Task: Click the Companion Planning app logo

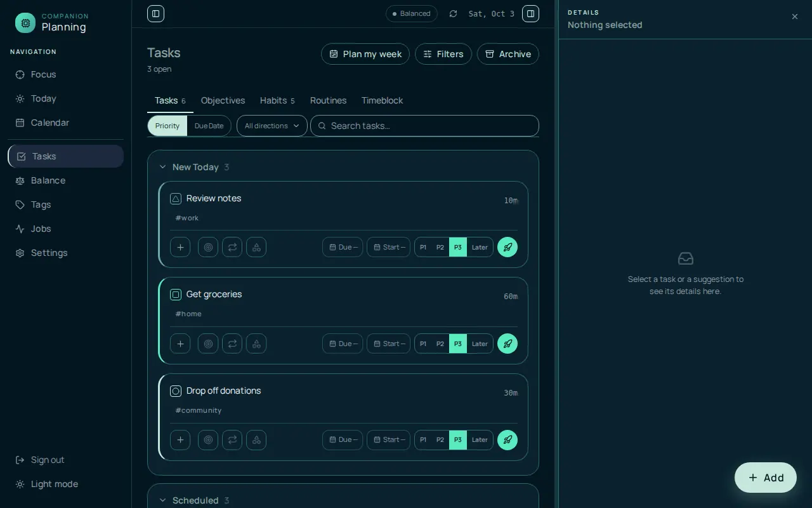Action: [x=25, y=23]
